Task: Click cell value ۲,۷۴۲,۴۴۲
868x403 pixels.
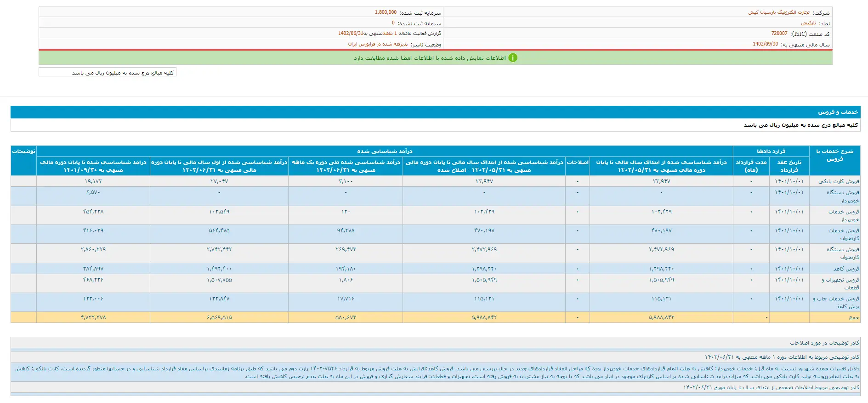Action: click(x=219, y=249)
